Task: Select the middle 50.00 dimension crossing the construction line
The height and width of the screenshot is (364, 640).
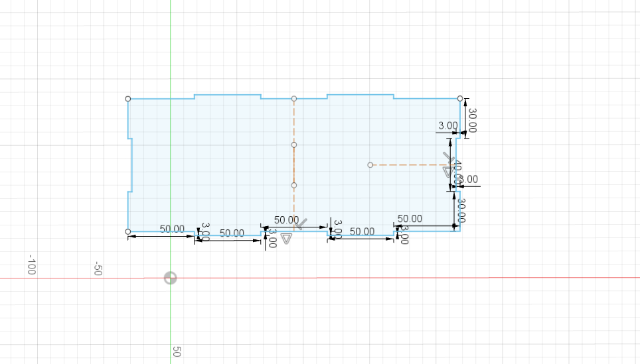Action: [x=287, y=220]
